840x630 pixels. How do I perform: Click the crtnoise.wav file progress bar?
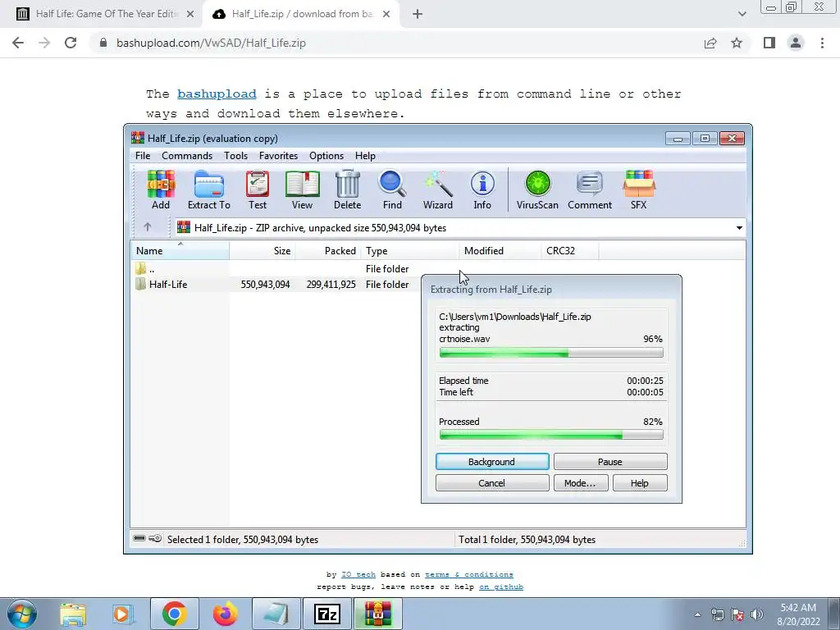(551, 352)
